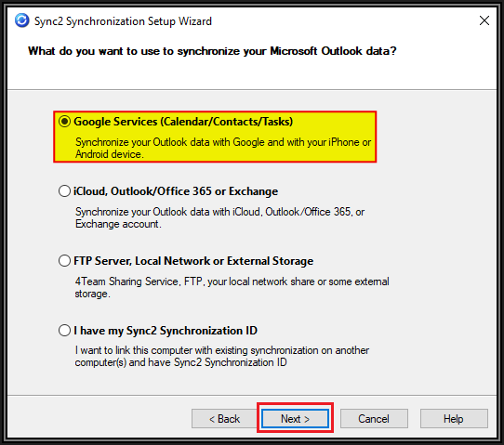Open the Help button
This screenshot has height=445, width=504.
click(454, 419)
